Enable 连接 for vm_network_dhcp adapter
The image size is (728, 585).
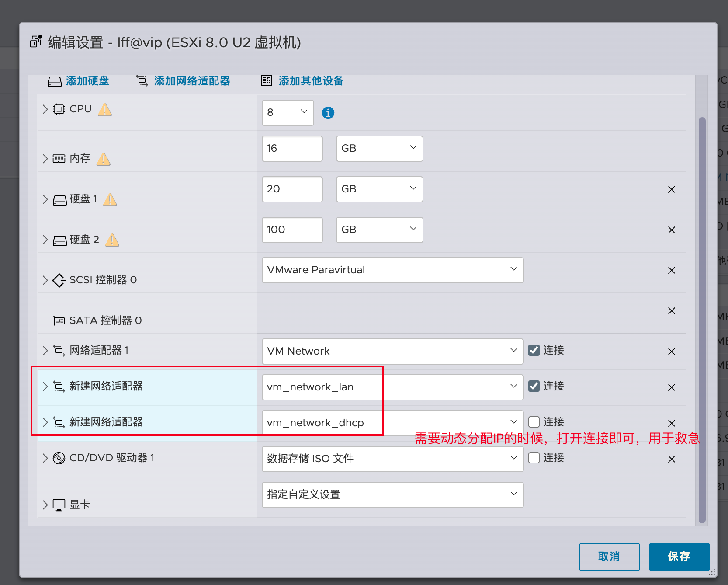click(x=534, y=422)
